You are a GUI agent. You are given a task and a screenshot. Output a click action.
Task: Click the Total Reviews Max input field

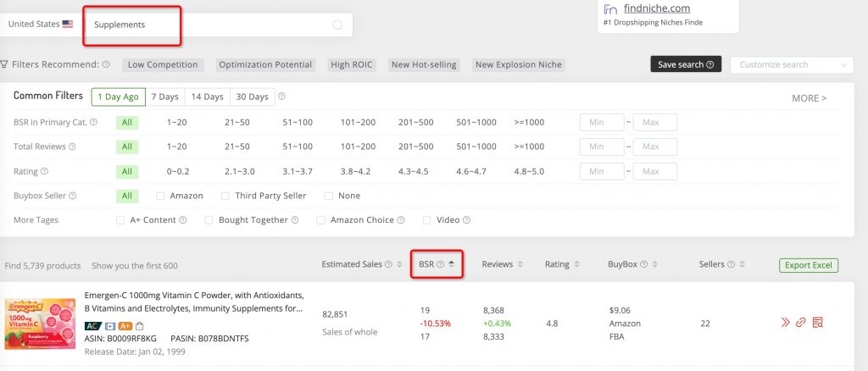(655, 147)
